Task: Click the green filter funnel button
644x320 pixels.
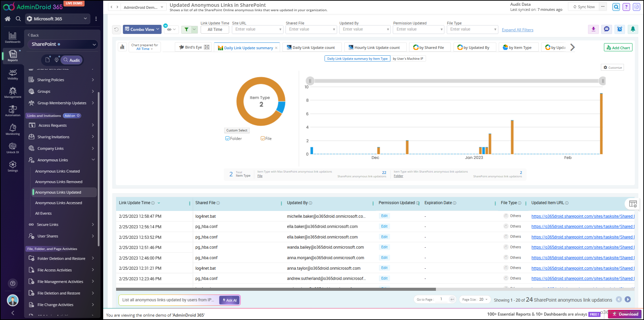Action: (186, 30)
